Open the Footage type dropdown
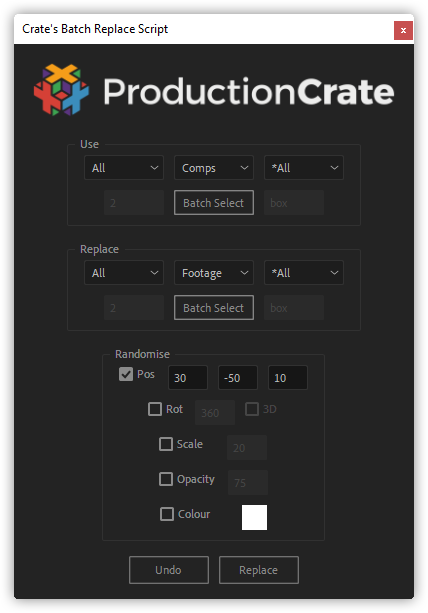Screen dimensions: 428x613 (214, 272)
